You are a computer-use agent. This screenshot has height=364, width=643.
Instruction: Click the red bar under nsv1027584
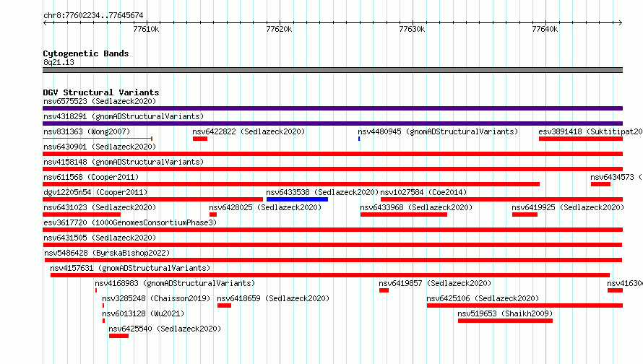(x=502, y=199)
